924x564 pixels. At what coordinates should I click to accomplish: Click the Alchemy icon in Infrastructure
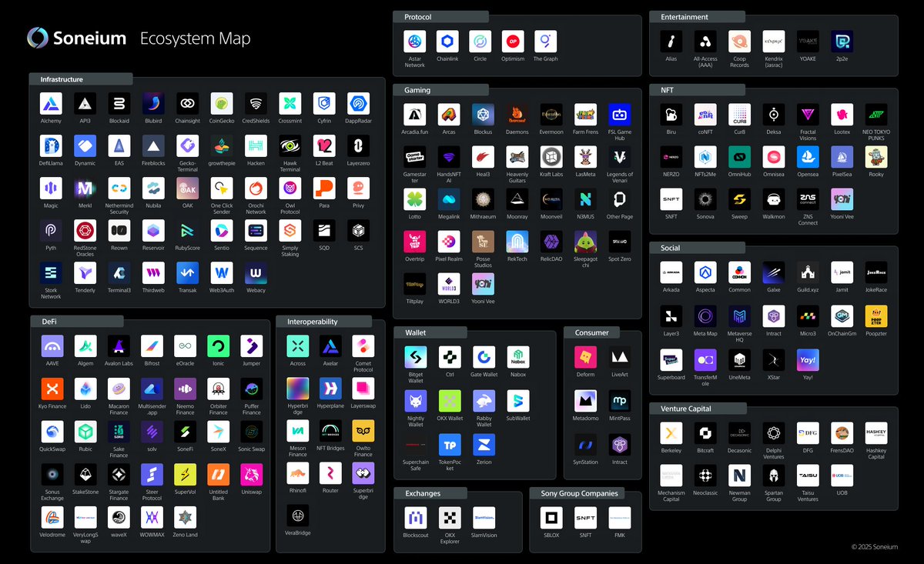51,104
